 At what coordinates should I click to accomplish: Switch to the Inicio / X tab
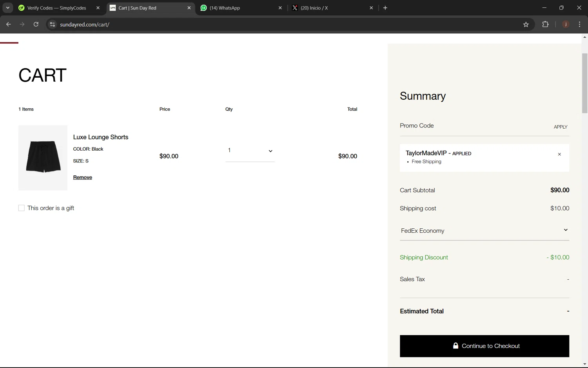coord(332,8)
